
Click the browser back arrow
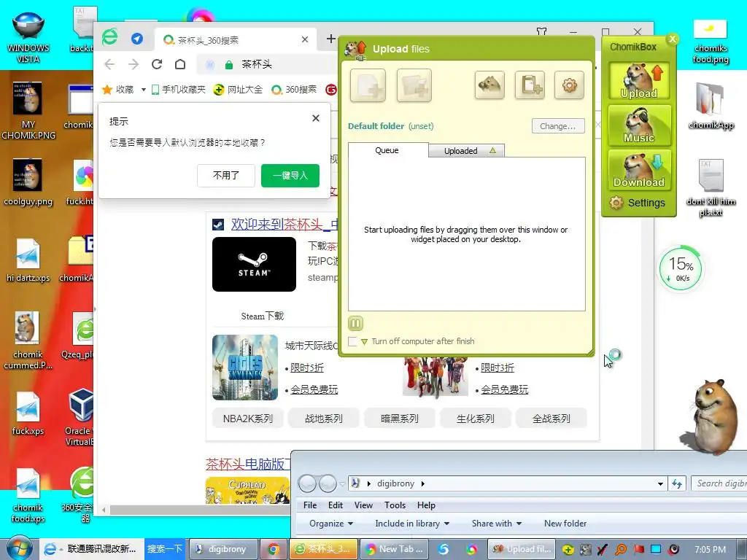(x=109, y=64)
